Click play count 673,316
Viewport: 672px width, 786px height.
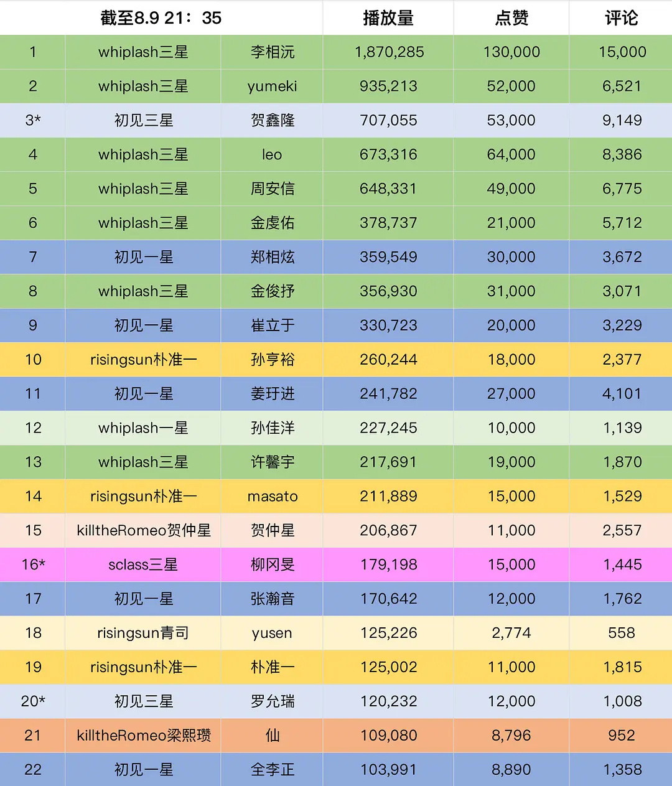pos(388,155)
